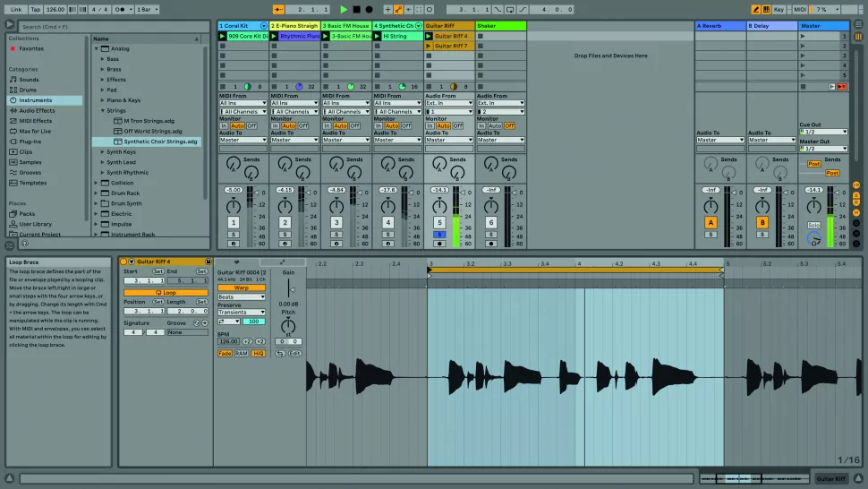Toggle the Draw Mode pencil icon

(x=756, y=9)
